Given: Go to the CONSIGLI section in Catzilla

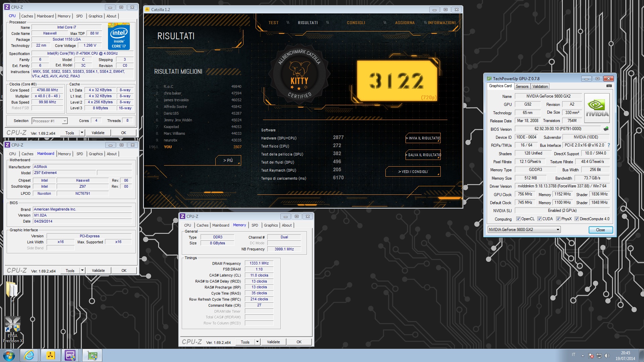Looking at the screenshot, I should point(356,23).
